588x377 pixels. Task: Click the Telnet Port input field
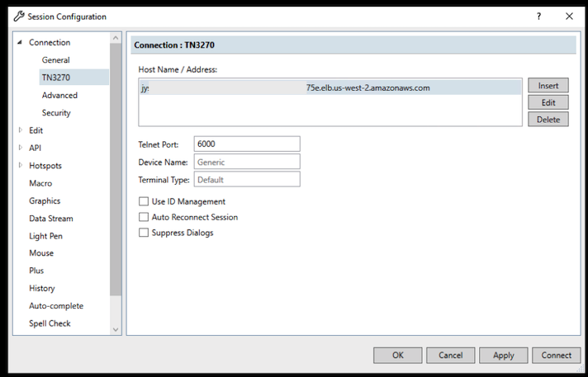pos(246,144)
